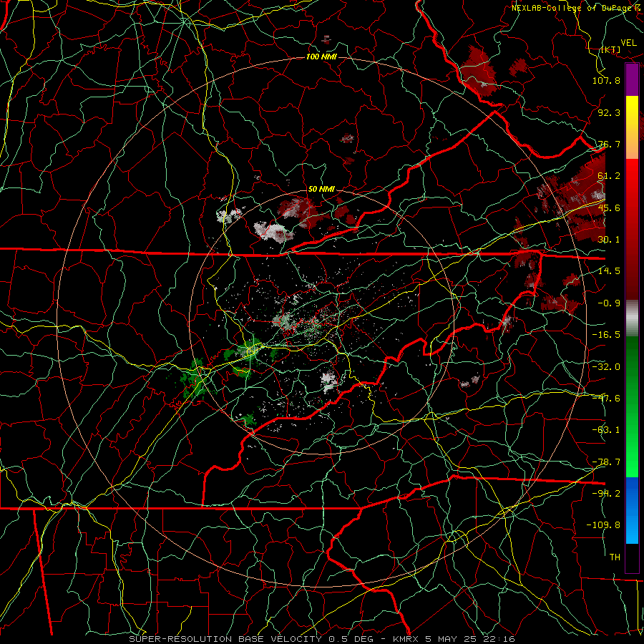The image size is (644, 644).
Task: Select the 76.7 velocity scale value
Action: 609,144
